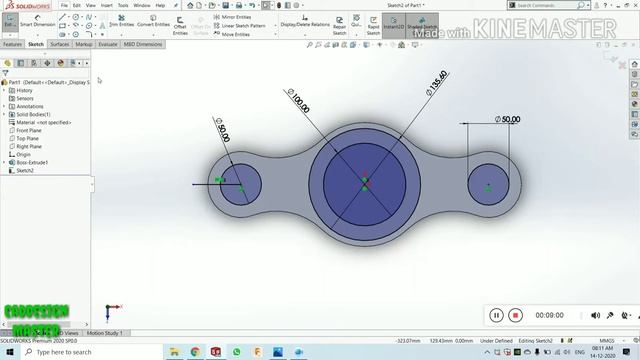Open the Window menu
This screenshot has height=360, width=640.
(x=142, y=5)
